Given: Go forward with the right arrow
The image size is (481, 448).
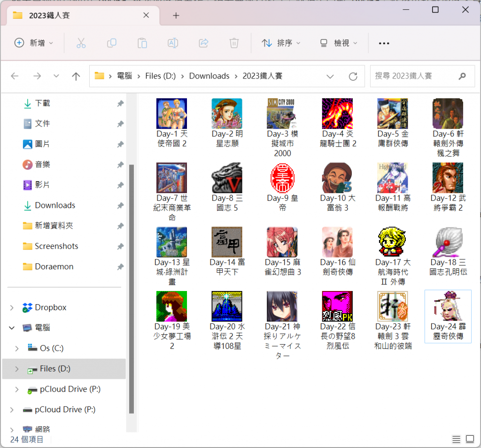Looking at the screenshot, I should (37, 76).
